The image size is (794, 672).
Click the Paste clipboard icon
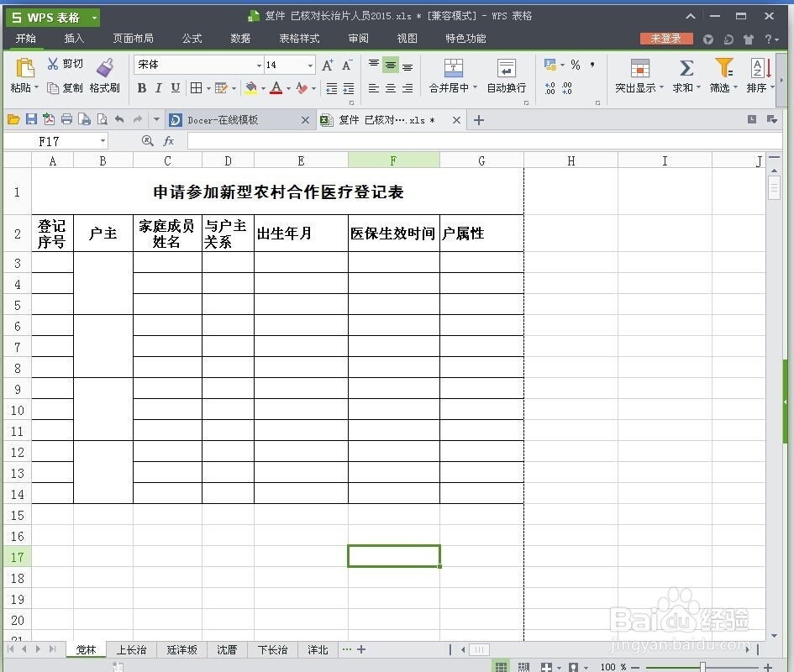(24, 68)
